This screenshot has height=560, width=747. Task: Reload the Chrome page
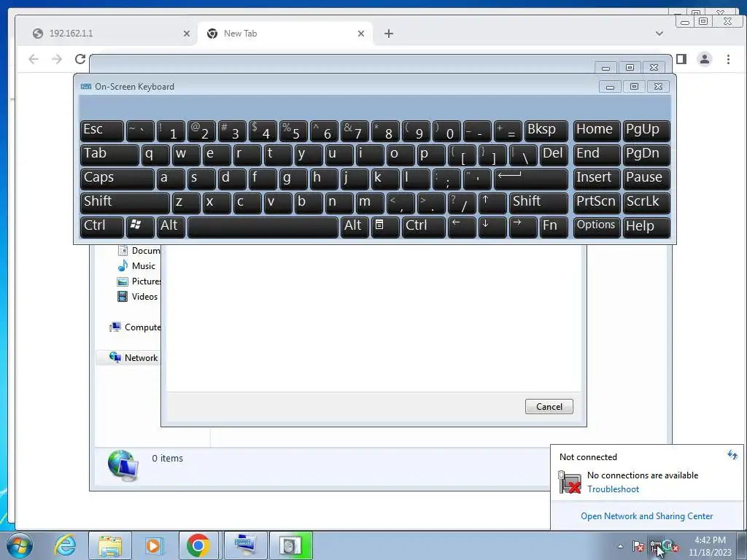pyautogui.click(x=80, y=59)
